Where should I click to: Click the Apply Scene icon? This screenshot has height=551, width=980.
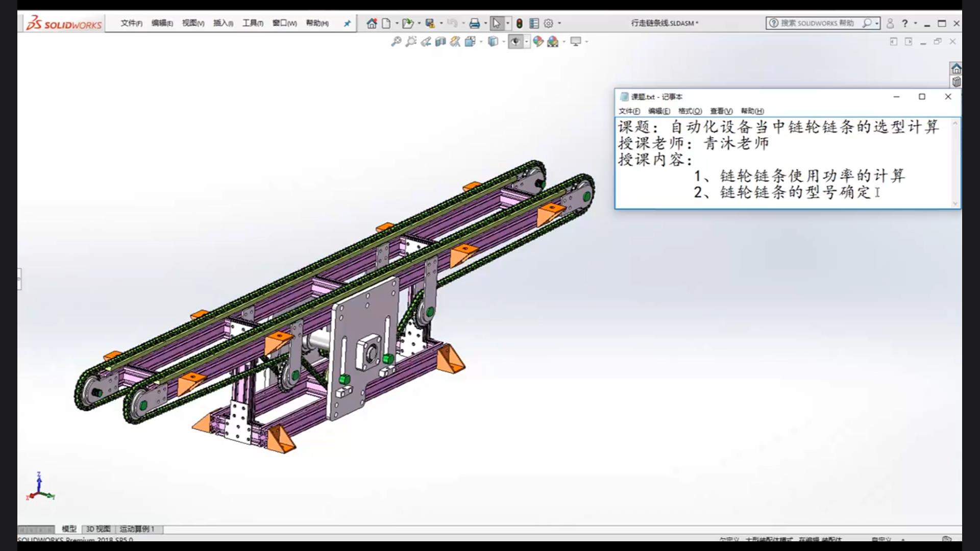tap(553, 42)
